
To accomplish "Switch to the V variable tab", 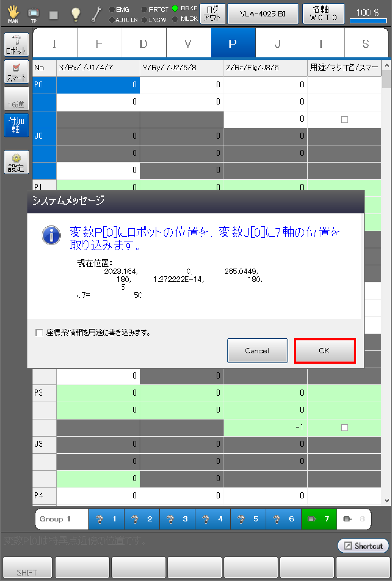I will [188, 44].
